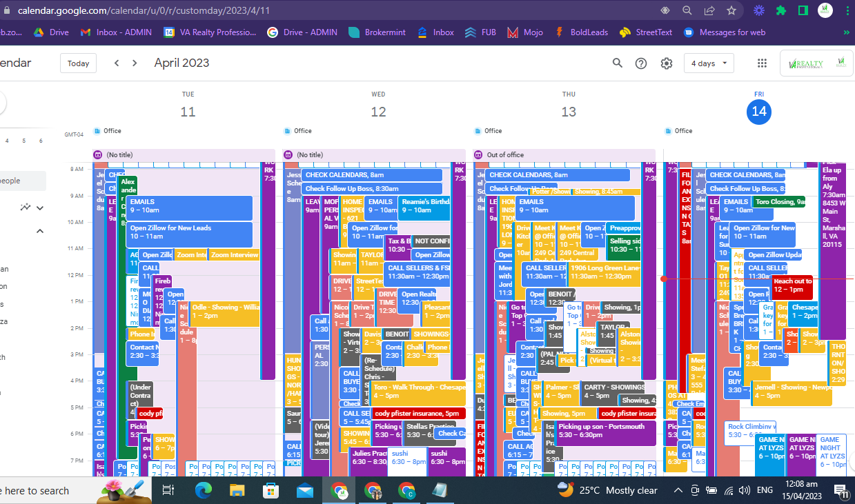
Task: Bookmark this page star icon
Action: (x=731, y=10)
